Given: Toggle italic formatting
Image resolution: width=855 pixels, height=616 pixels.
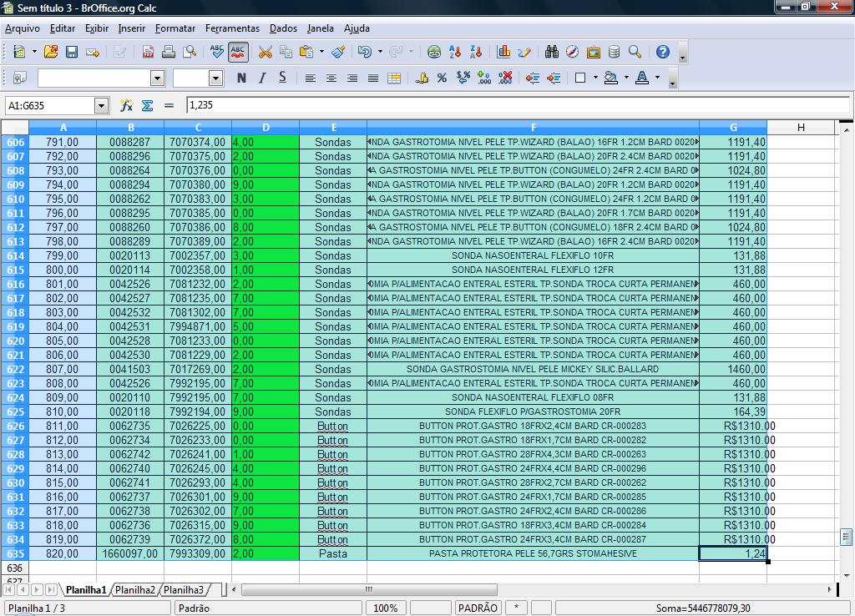Looking at the screenshot, I should click(x=261, y=78).
